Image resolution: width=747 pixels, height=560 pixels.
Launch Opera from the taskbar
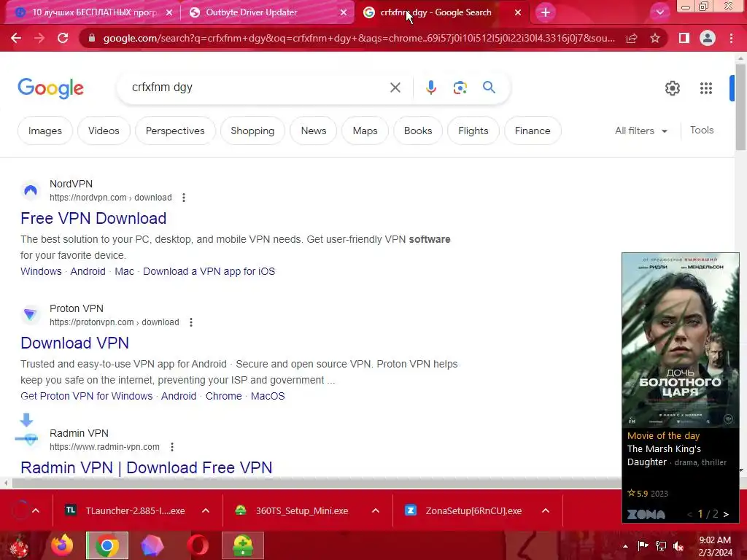point(198,545)
